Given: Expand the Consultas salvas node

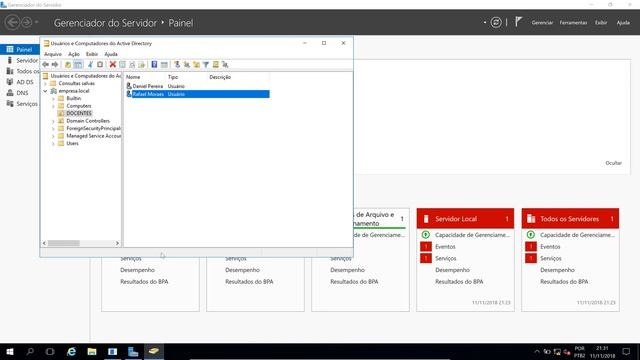Looking at the screenshot, I should pyautogui.click(x=46, y=83).
